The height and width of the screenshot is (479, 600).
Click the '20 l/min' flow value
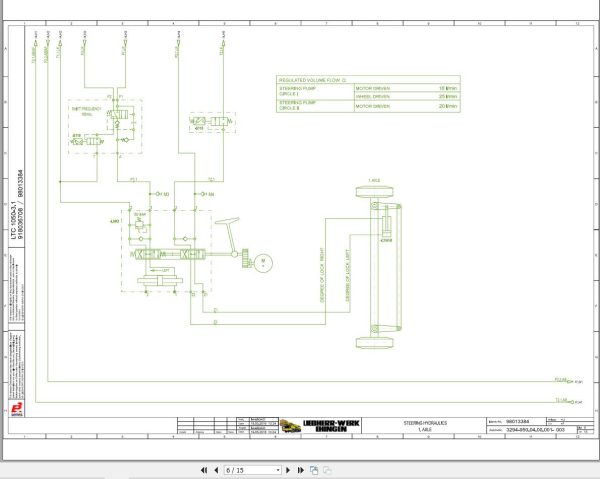(448, 106)
